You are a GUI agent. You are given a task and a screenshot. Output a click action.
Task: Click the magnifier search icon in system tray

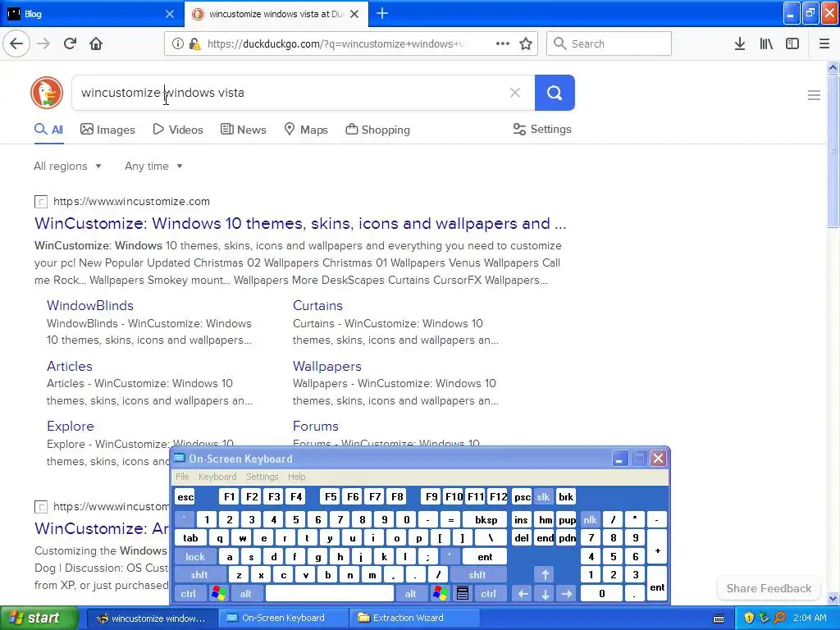780,618
